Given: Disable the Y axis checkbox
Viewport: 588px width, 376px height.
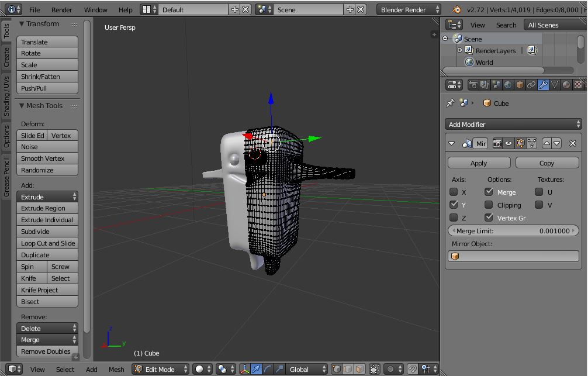Looking at the screenshot, I should 454,205.
